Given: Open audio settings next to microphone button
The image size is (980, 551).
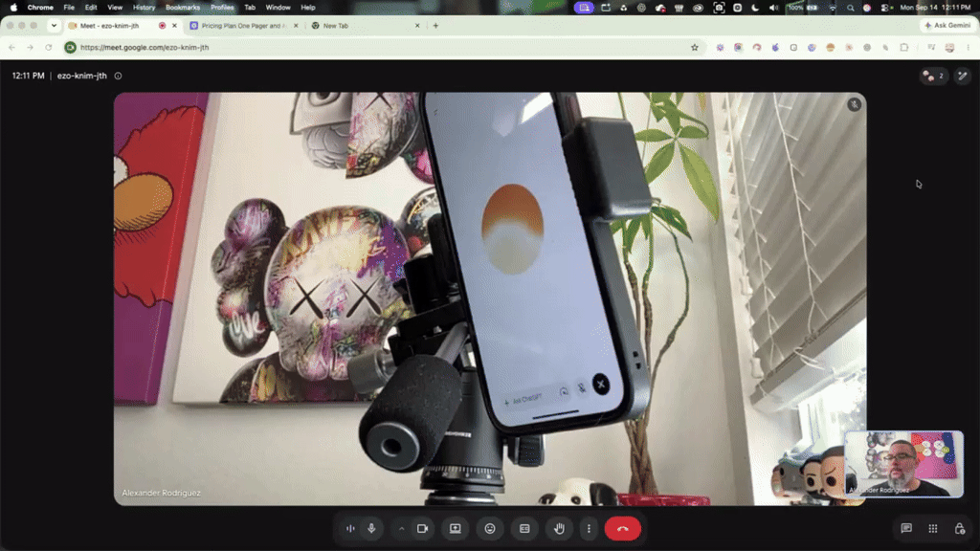Looking at the screenshot, I should (x=350, y=528).
